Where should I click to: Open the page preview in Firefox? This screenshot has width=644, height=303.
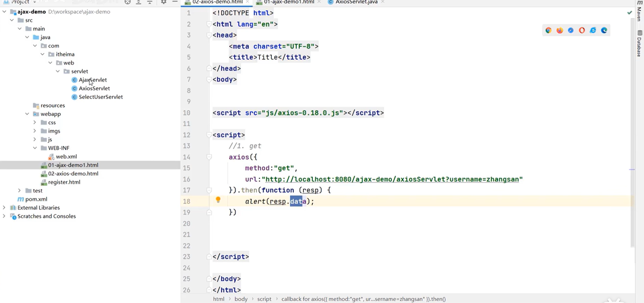560,30
